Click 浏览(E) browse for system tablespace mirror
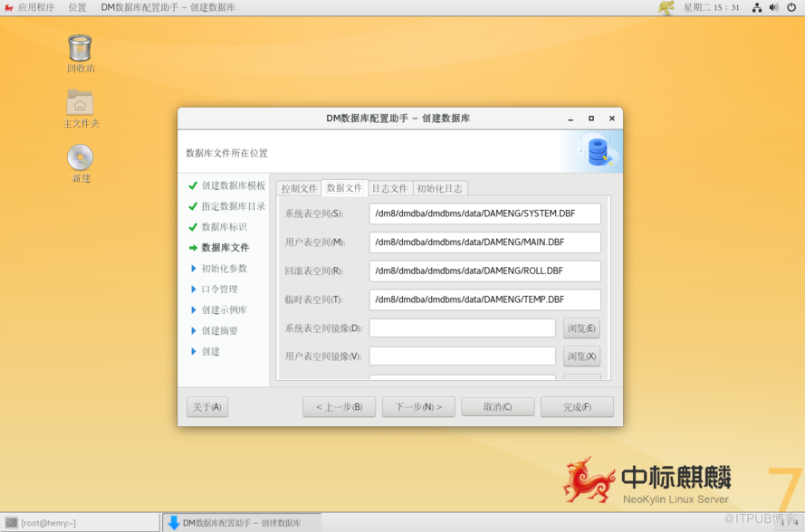The height and width of the screenshot is (532, 805). pyautogui.click(x=581, y=328)
